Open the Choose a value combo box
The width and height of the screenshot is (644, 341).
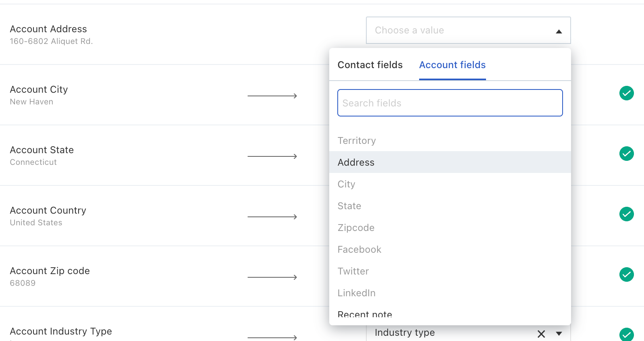pos(459,30)
